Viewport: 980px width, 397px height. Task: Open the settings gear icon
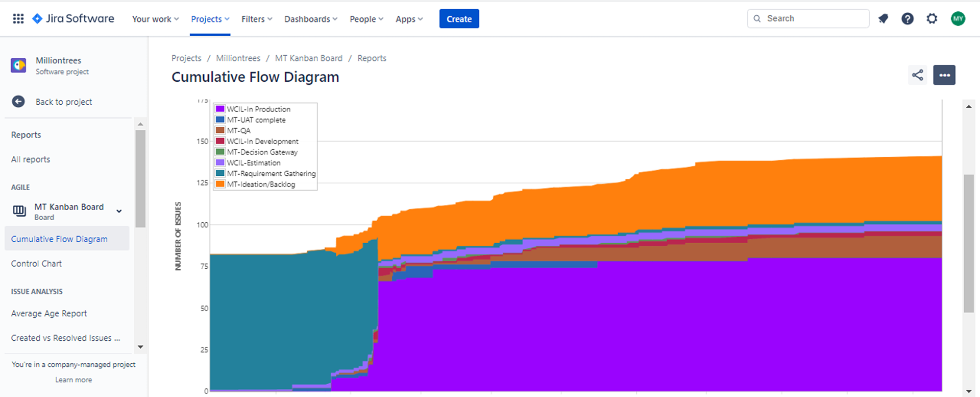coord(932,19)
